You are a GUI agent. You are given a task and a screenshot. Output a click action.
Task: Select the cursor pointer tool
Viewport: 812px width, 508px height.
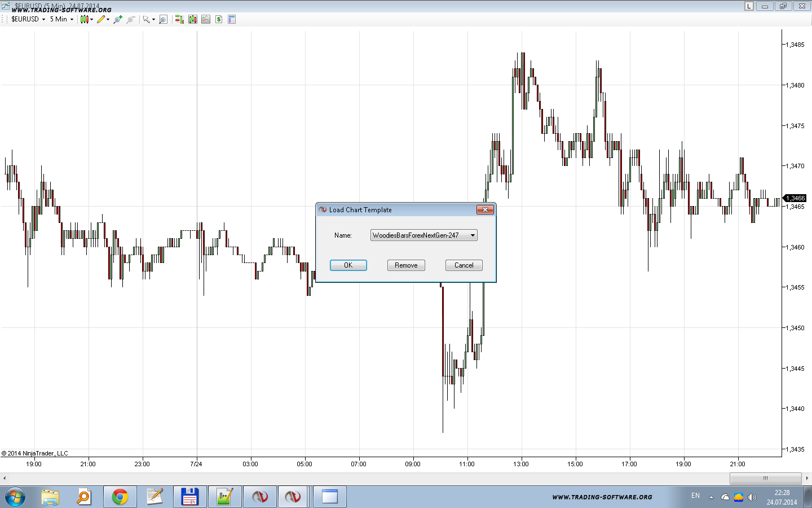[147, 19]
